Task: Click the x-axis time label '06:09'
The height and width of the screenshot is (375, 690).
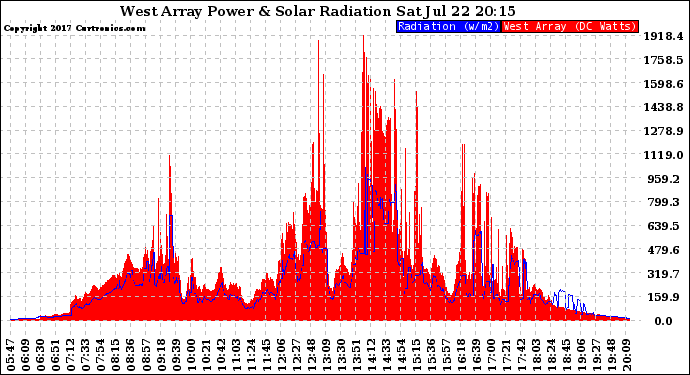Action: 26,355
